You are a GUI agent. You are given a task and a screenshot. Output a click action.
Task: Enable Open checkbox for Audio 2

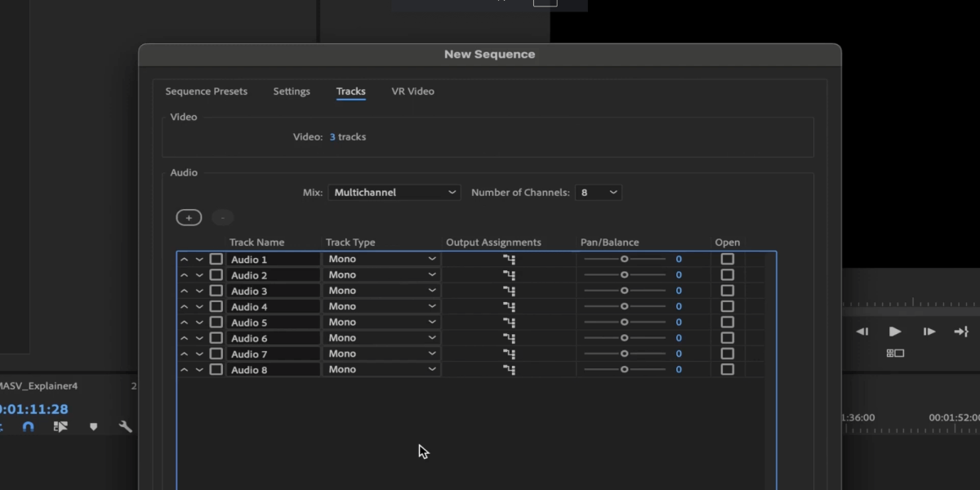point(727,274)
